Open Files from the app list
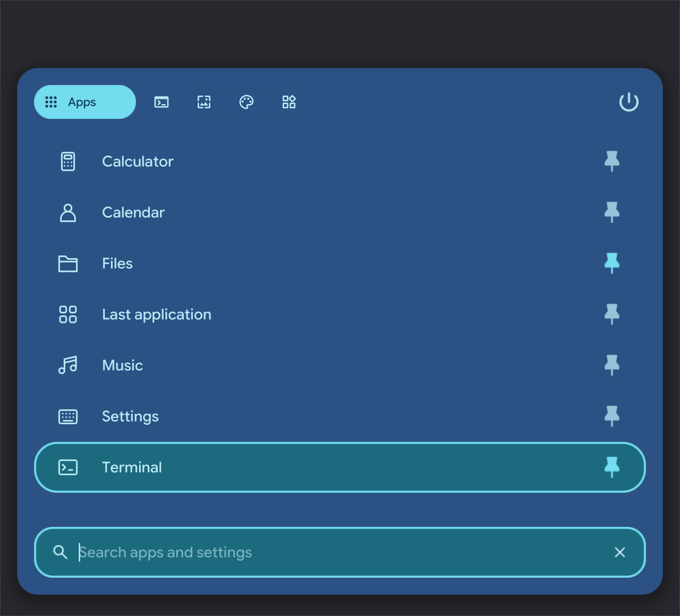 (340, 263)
